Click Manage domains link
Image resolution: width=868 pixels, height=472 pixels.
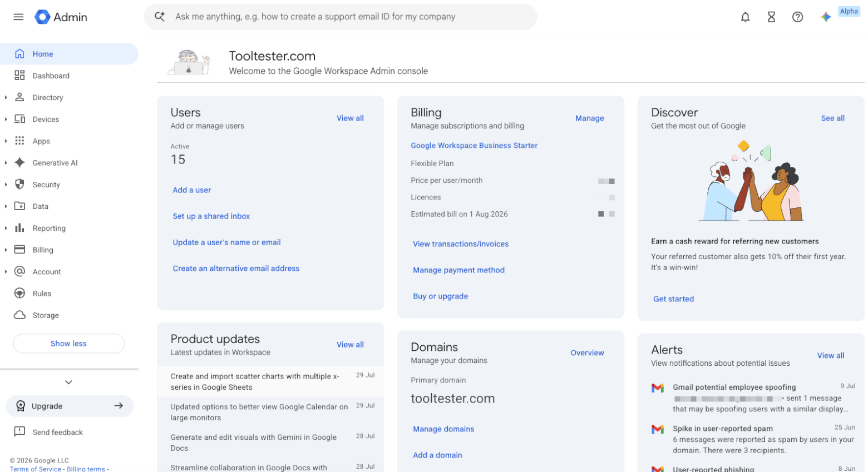pos(443,429)
